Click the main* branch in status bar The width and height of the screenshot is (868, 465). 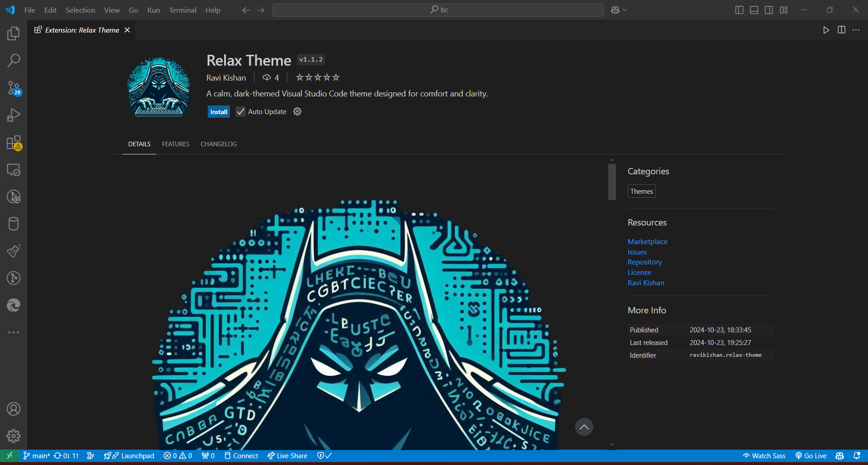(37, 455)
